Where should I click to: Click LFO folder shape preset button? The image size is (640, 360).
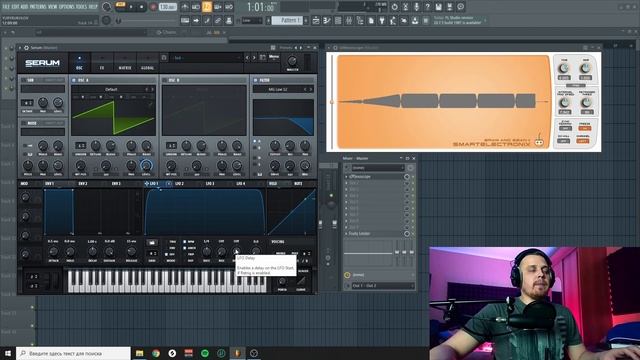152,242
